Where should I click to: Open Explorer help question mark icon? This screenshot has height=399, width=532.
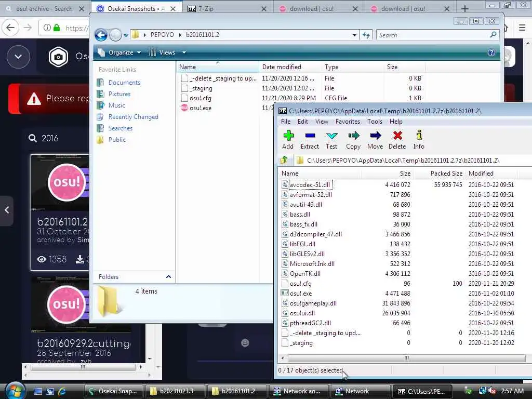491,52
